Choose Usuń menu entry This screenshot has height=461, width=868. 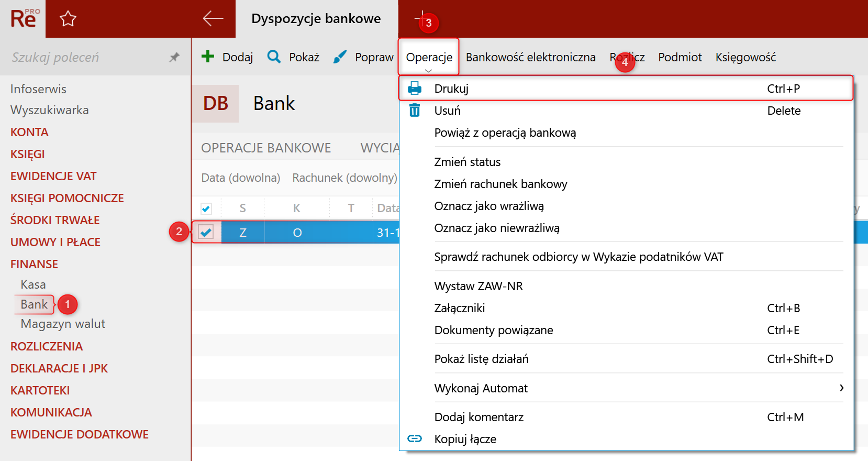626,110
